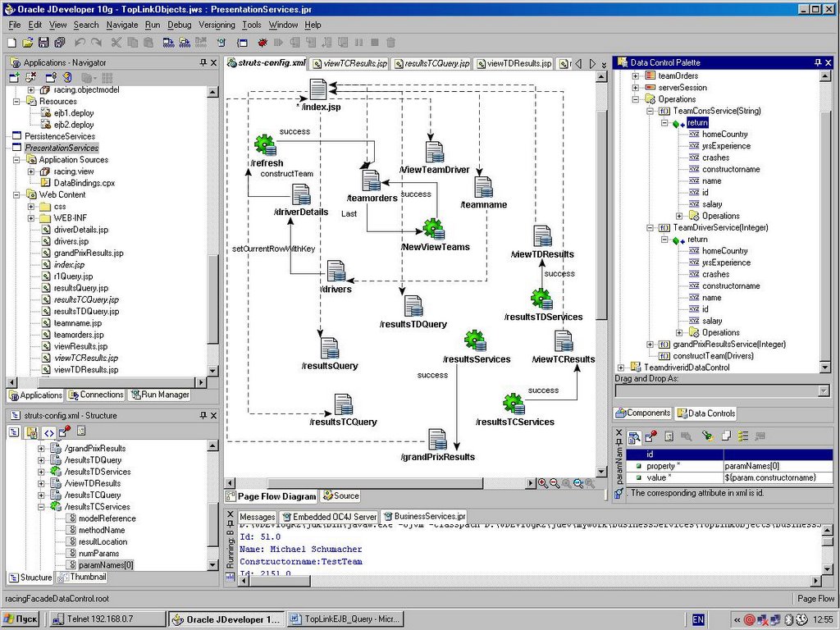Image resolution: width=840 pixels, height=630 pixels.
Task: Switch to the Source tab
Action: [x=340, y=496]
